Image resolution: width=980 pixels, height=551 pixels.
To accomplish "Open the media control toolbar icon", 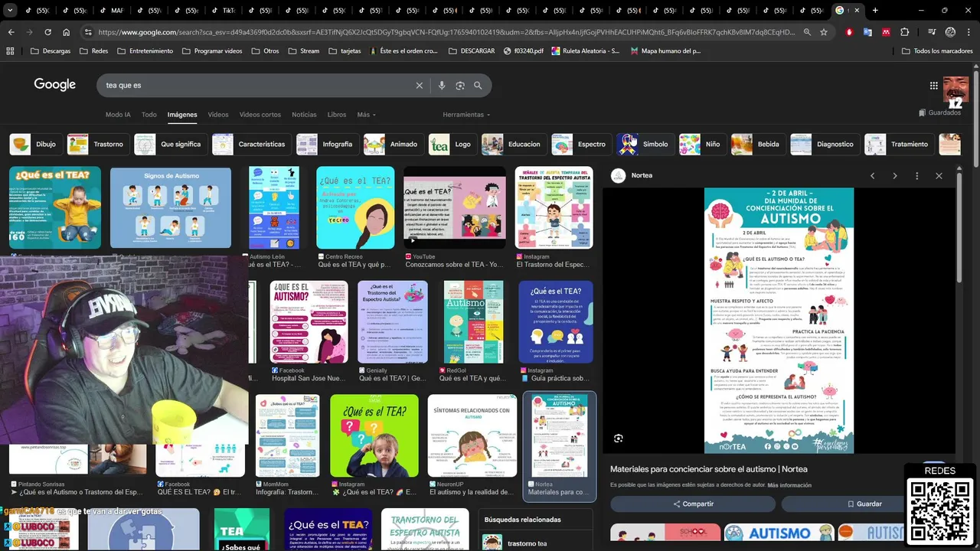I will point(931,32).
